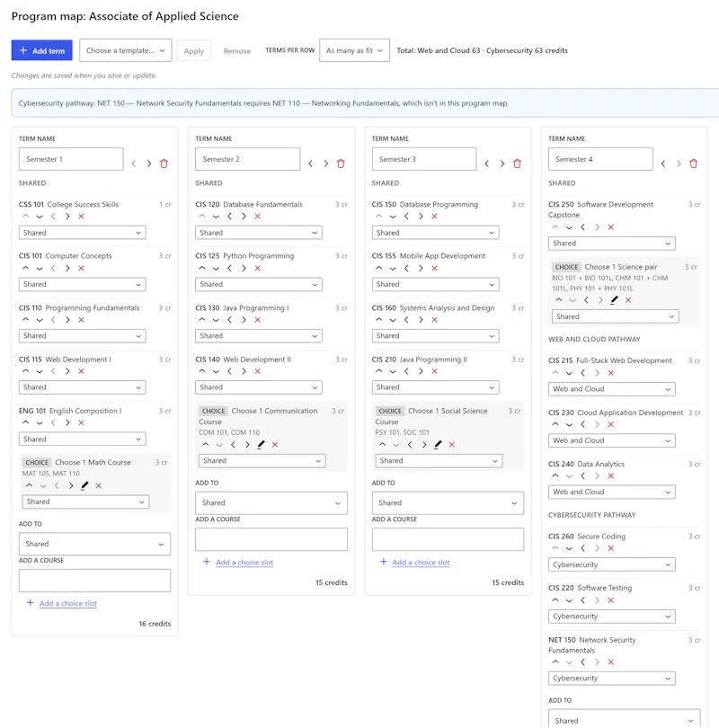Move CIS 115 Web Development I to next term
Viewport: 719px width, 728px height.
(67, 371)
